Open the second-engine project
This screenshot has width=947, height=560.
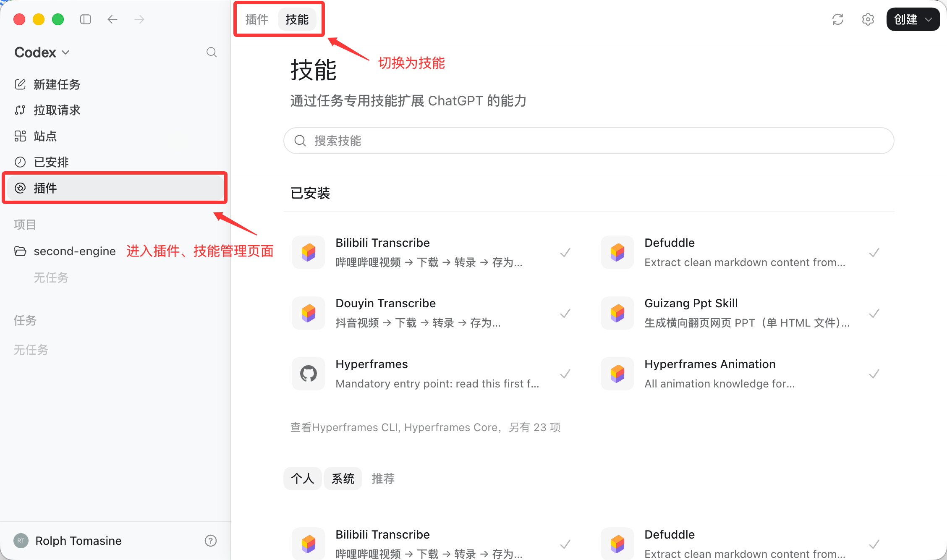tap(75, 251)
